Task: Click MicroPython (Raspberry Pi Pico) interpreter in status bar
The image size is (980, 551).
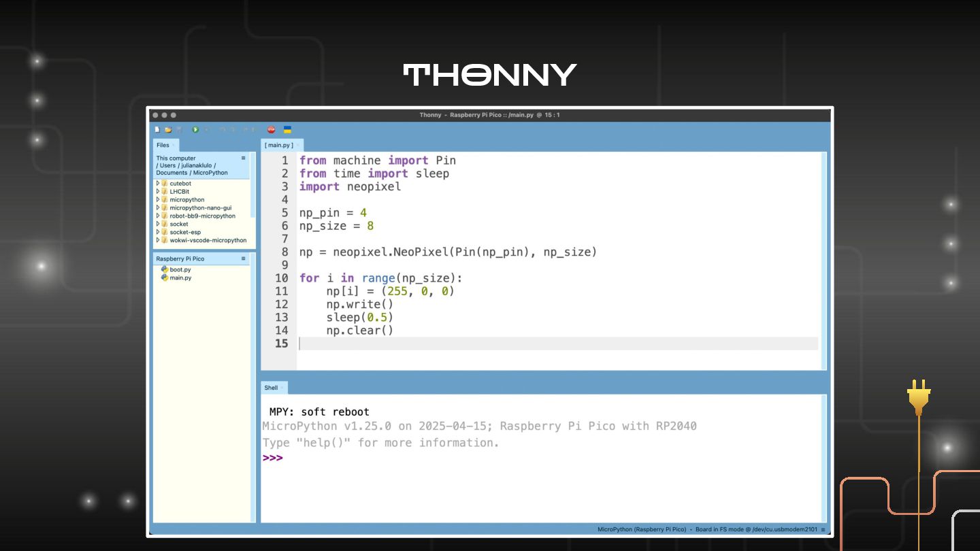Action: (642, 529)
